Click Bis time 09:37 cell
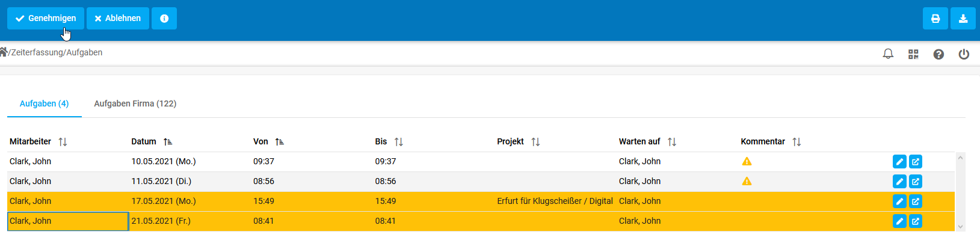This screenshot has width=980, height=234. (434, 161)
